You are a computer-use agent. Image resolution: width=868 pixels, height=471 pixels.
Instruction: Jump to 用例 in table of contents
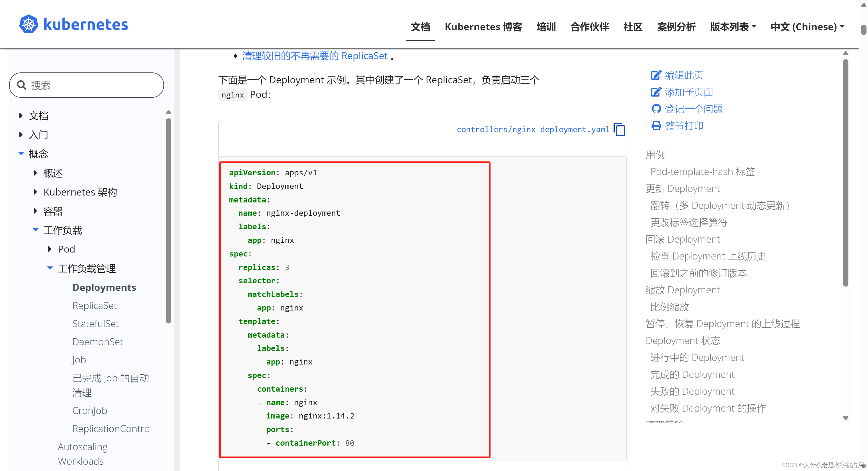pos(655,155)
